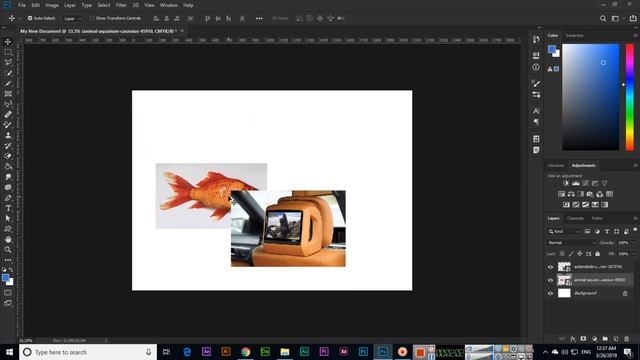640x360 pixels.
Task: Open the Normal blend mode dropdown
Action: coord(571,242)
